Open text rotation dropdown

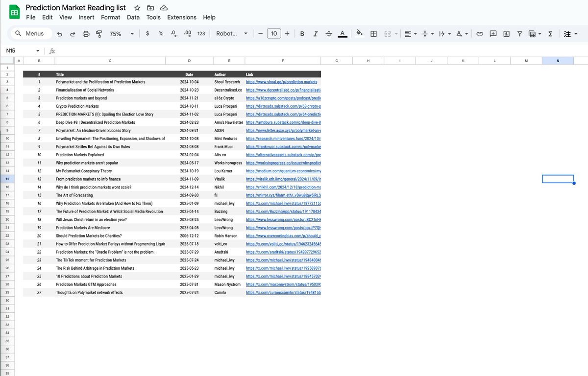[462, 34]
